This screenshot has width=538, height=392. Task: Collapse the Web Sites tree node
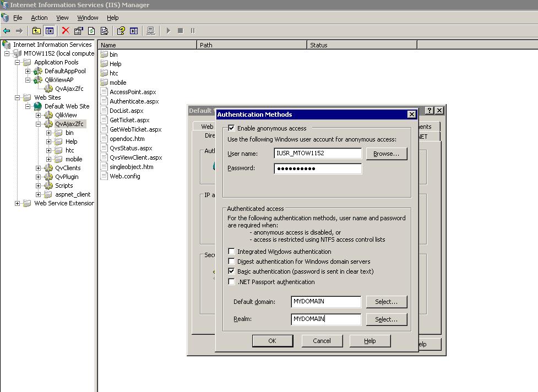(18, 97)
